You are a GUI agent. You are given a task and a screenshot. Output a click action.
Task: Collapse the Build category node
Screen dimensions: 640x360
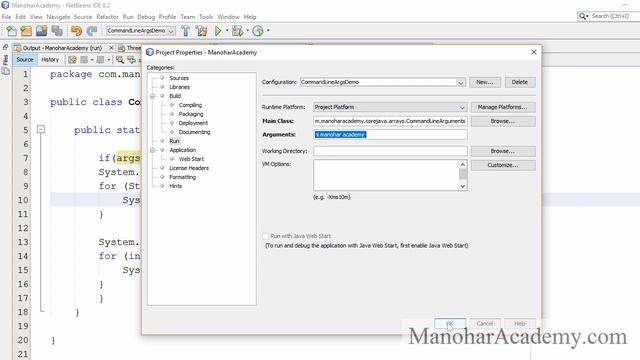point(153,96)
